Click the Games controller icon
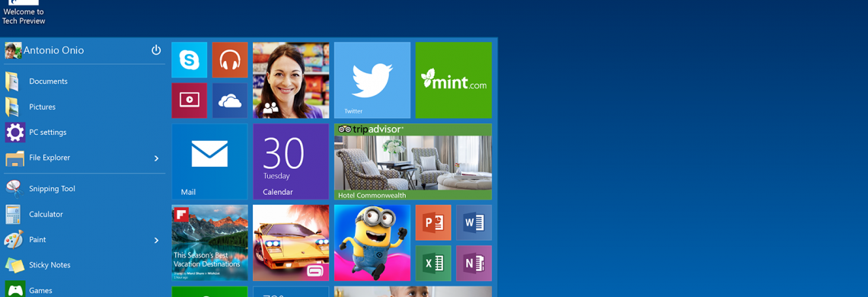868x297 pixels. point(15,289)
